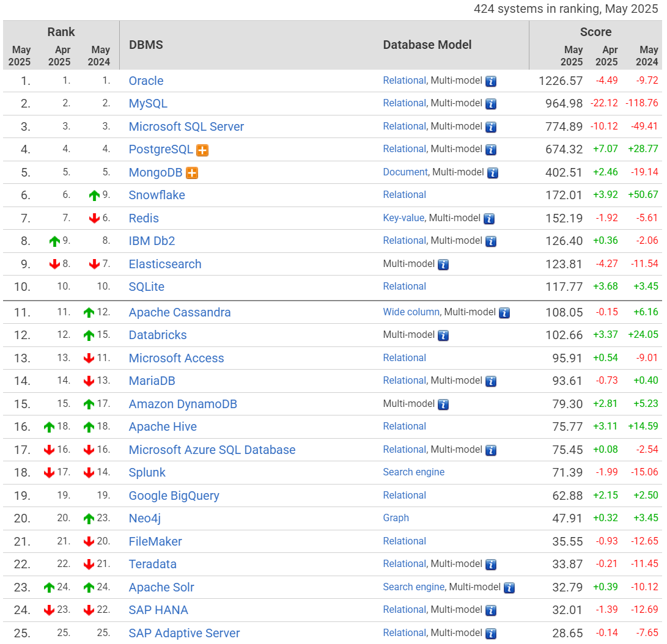Click the info icon in MySQL row

point(491,104)
